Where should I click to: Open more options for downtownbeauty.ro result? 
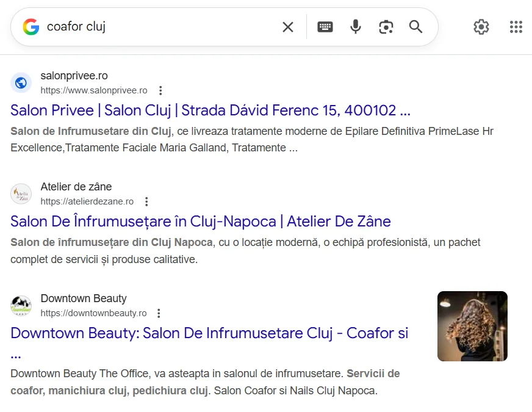pyautogui.click(x=159, y=313)
